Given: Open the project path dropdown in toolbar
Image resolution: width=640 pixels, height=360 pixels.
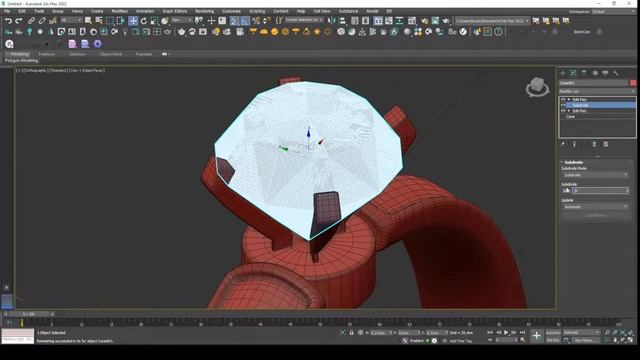Looking at the screenshot, I should tap(492, 20).
